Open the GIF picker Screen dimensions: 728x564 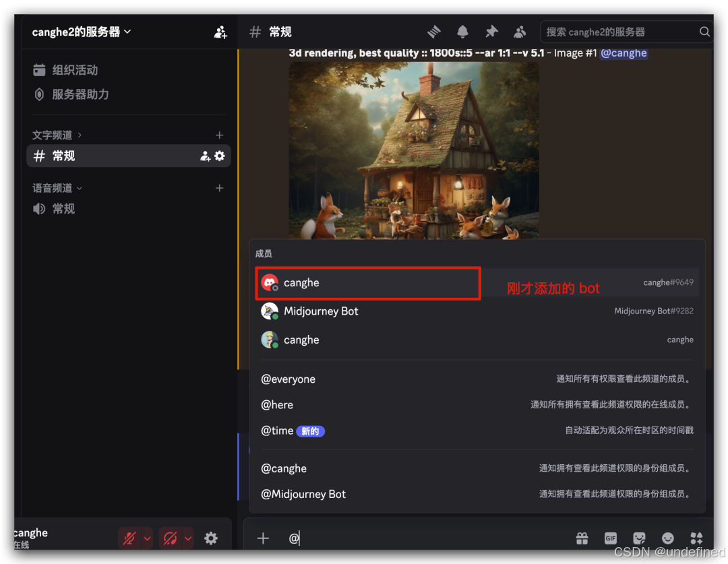pyautogui.click(x=610, y=538)
